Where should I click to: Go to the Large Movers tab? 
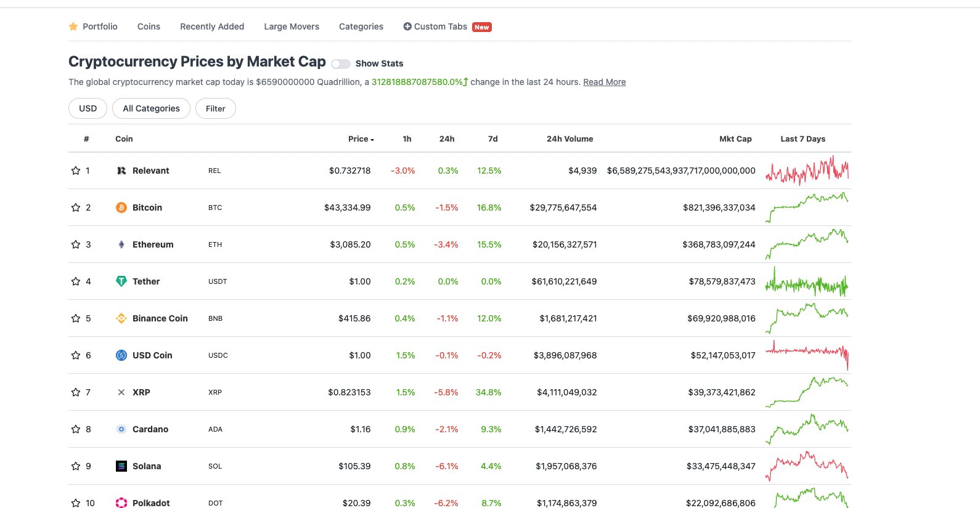[292, 26]
